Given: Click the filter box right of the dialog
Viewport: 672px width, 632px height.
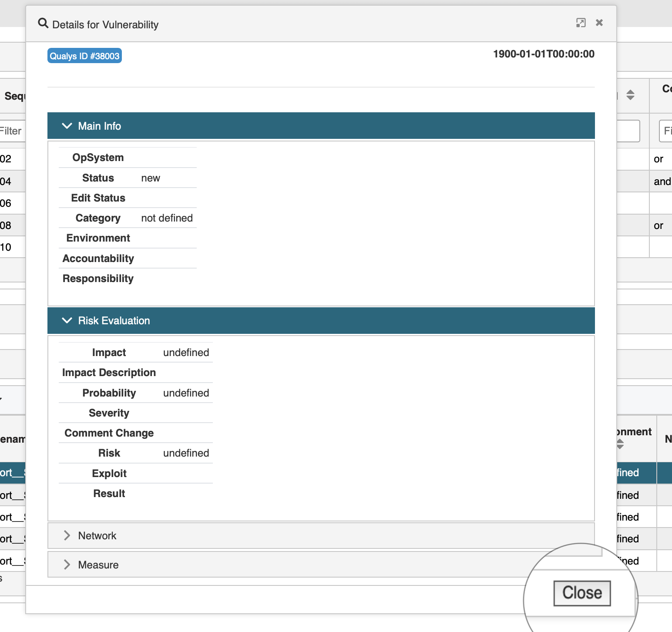Looking at the screenshot, I should tap(628, 131).
